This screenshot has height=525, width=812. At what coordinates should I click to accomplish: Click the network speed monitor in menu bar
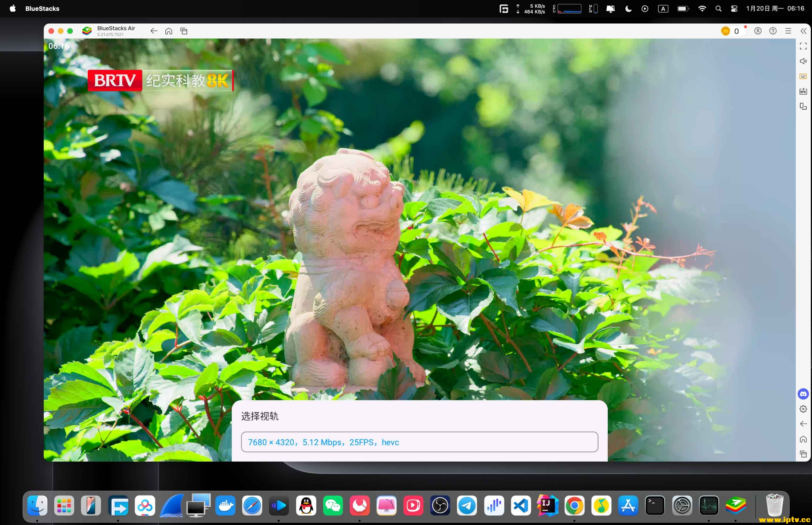531,9
